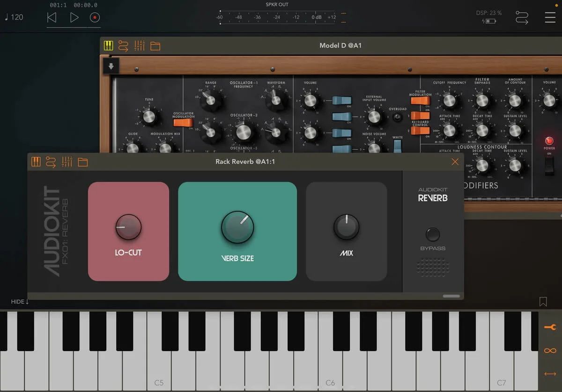This screenshot has width=562, height=392.
Task: Click the Glide knob
Action: pos(133,148)
